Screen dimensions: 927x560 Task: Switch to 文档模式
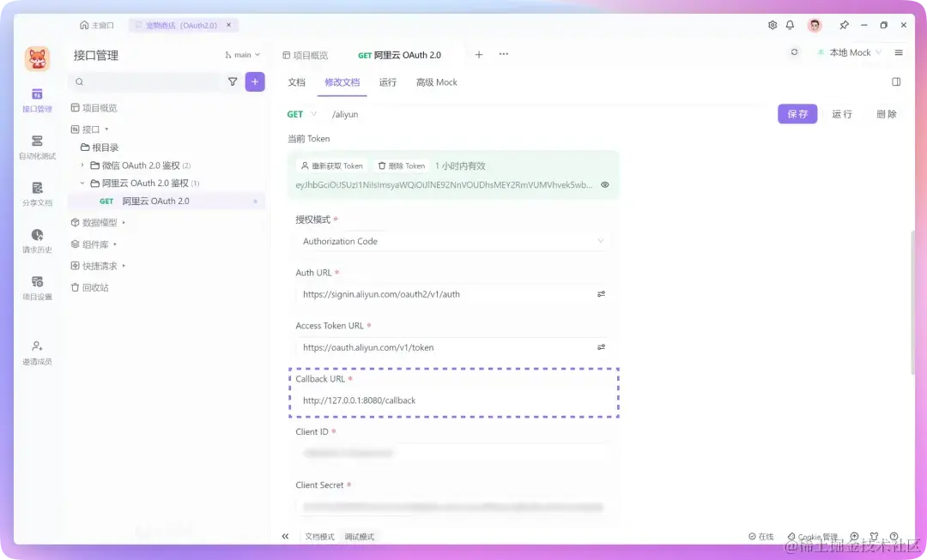[320, 536]
